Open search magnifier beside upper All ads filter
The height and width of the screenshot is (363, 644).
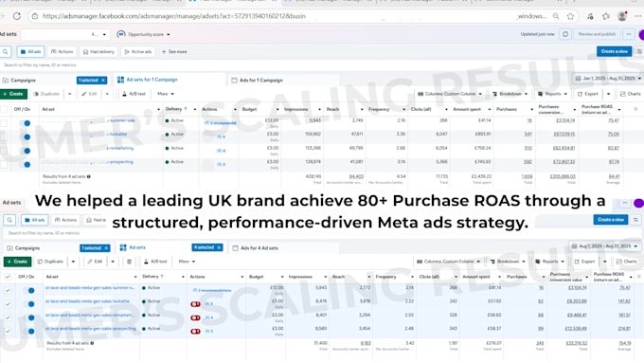point(6,52)
